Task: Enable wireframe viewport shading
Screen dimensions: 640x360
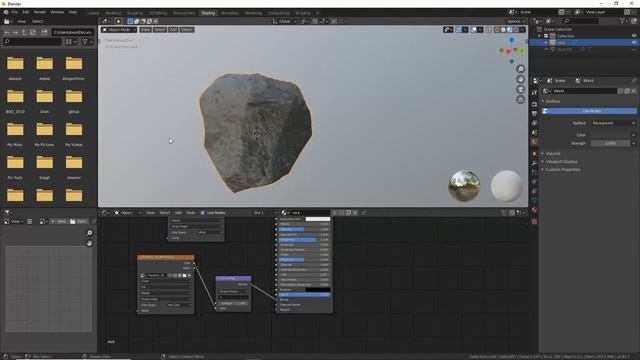Action: point(497,30)
